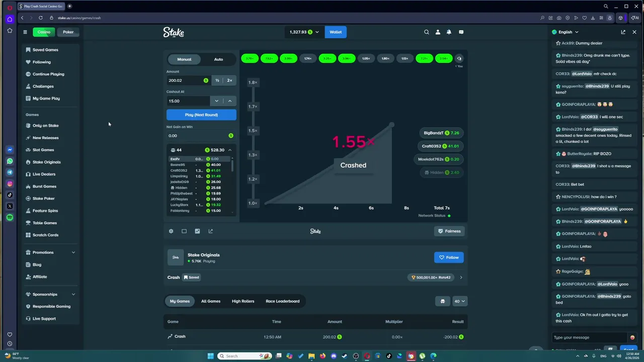This screenshot has width=644, height=362.
Task: Open WhatsApp in browser sidebar
Action: pyautogui.click(x=10, y=161)
